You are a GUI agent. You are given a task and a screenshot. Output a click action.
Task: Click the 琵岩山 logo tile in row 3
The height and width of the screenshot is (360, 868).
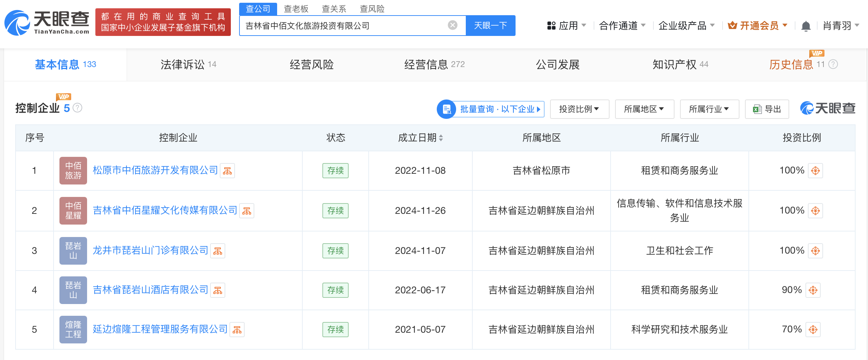coord(73,251)
